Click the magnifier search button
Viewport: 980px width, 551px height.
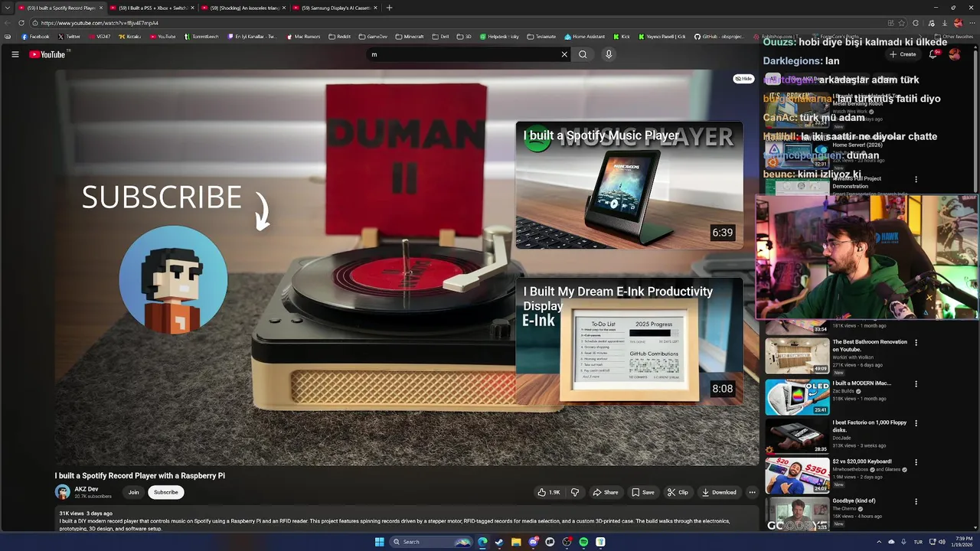pyautogui.click(x=583, y=54)
